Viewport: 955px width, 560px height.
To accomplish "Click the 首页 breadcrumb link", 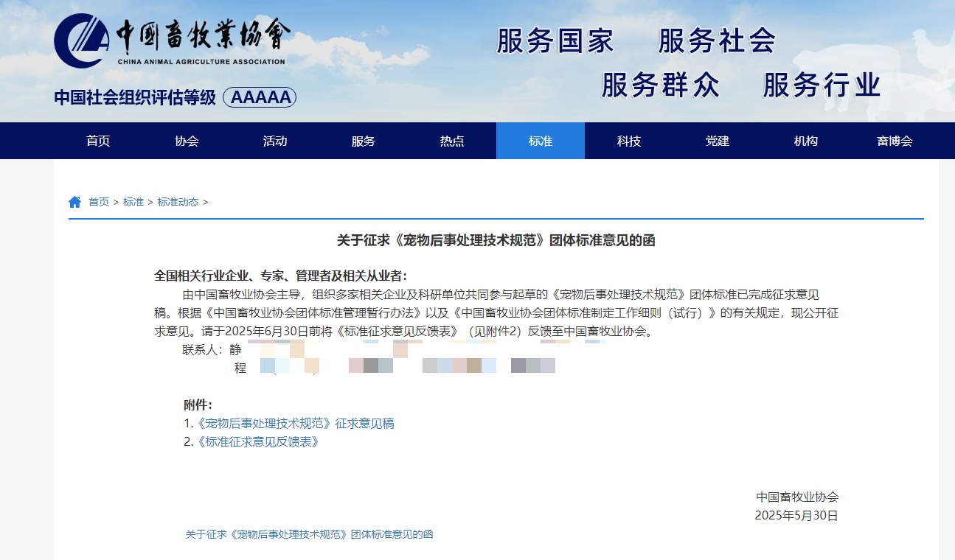I will coord(98,202).
